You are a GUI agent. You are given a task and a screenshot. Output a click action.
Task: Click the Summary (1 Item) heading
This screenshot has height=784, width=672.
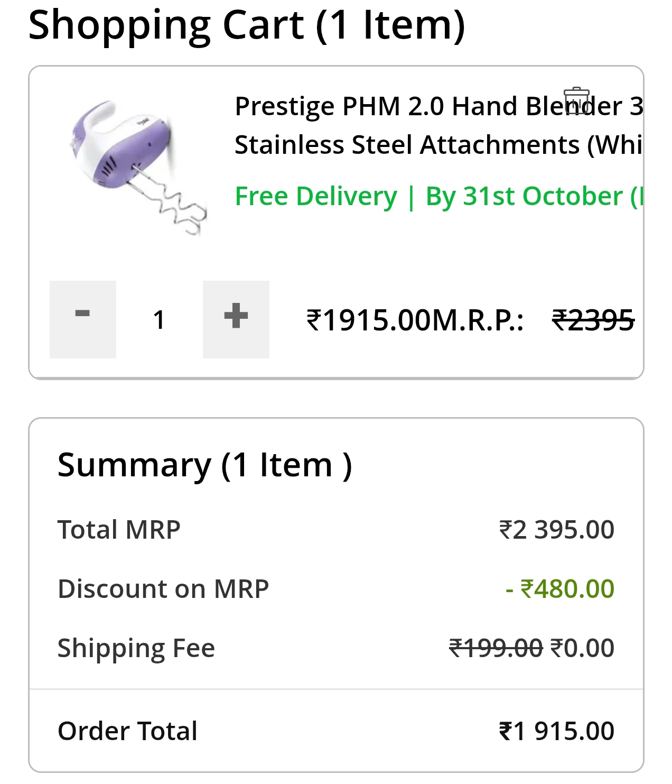coord(204,465)
